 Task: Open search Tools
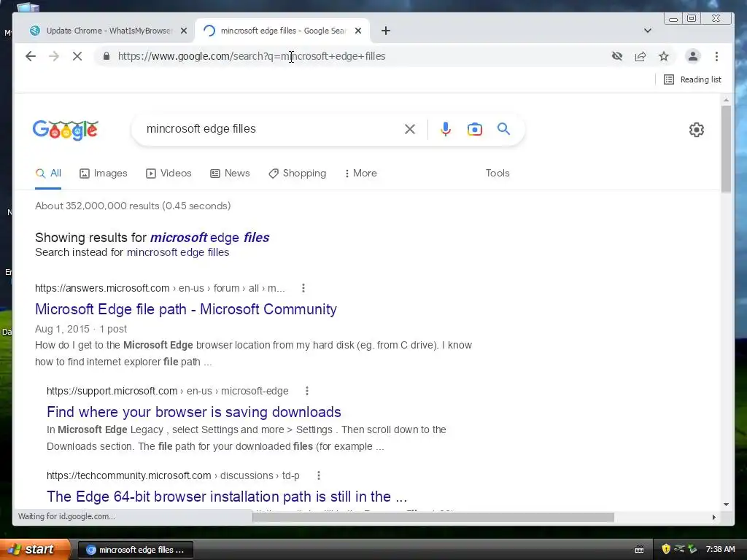[498, 174]
